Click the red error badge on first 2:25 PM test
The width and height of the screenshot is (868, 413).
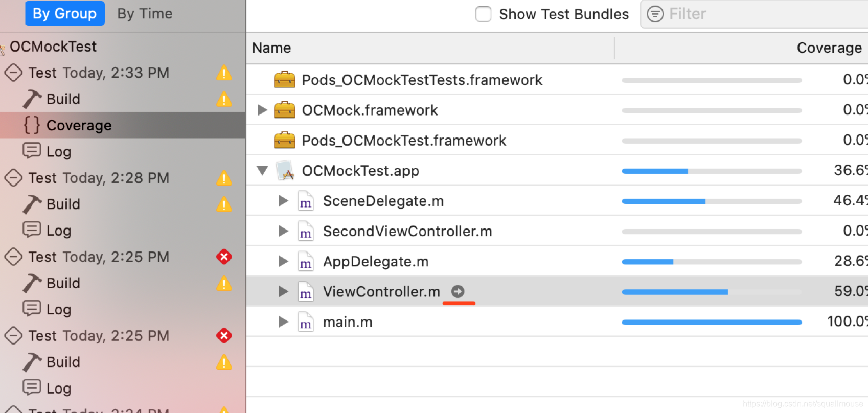(x=224, y=257)
